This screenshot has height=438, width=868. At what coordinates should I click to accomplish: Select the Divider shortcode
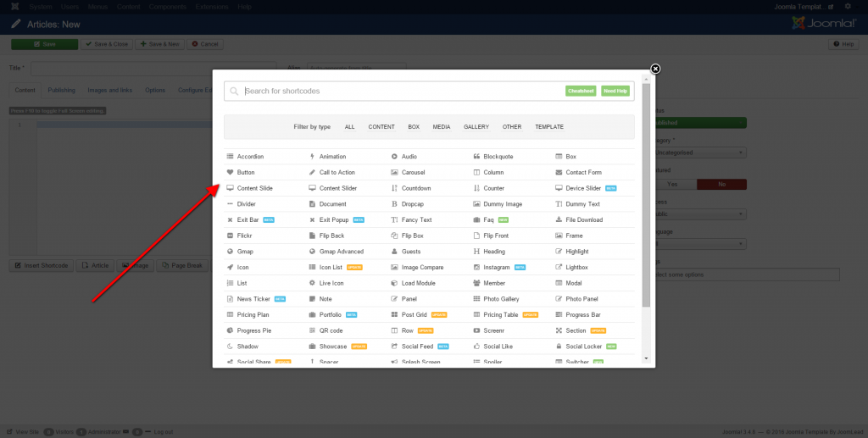(242, 204)
